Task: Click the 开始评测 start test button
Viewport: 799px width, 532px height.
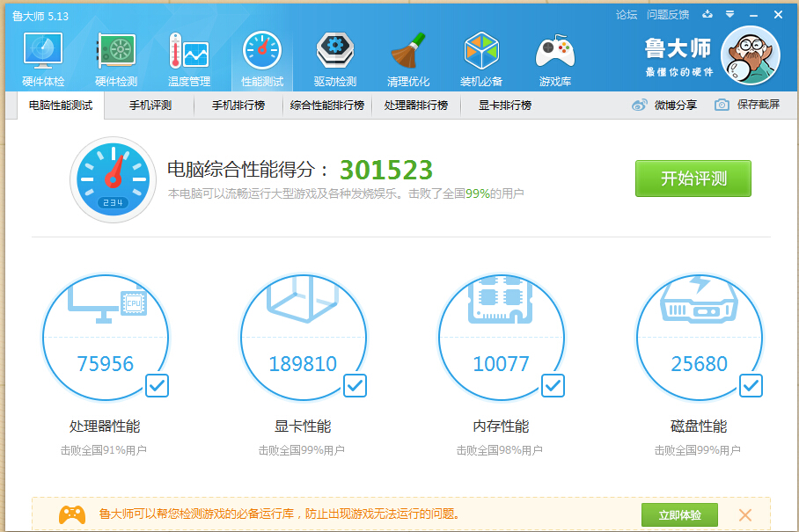Action: click(x=693, y=179)
